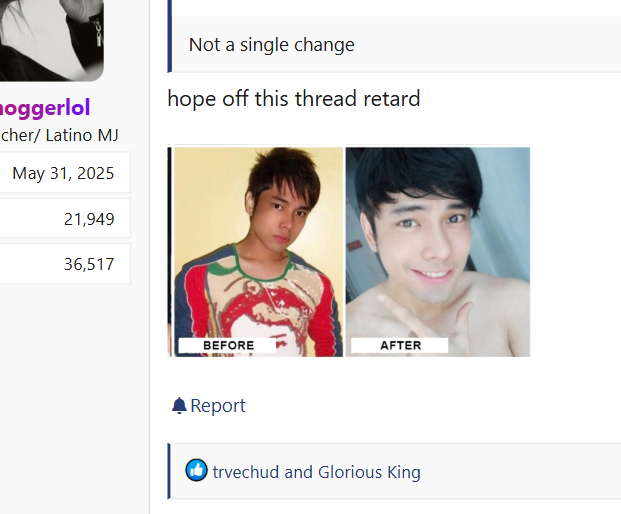Image resolution: width=621 pixels, height=514 pixels.
Task: Click the user's black-and-white avatar image
Action: point(51,40)
